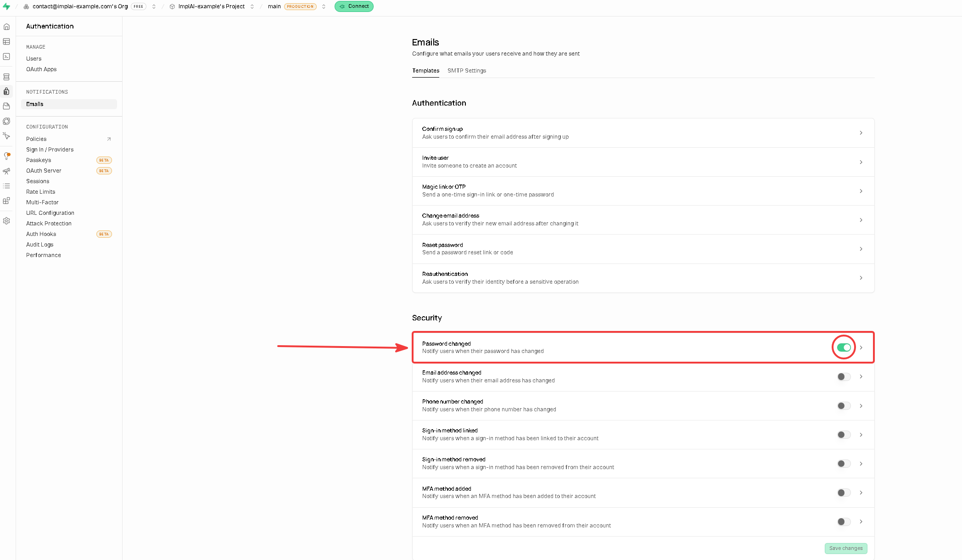The height and width of the screenshot is (560, 962).
Task: Enable the MFA method added toggle
Action: pos(844,493)
